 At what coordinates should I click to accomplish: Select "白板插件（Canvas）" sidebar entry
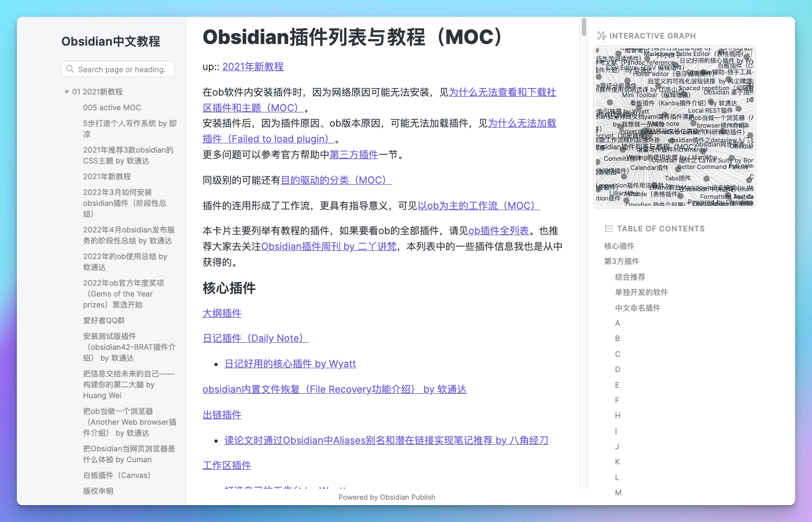[116, 475]
